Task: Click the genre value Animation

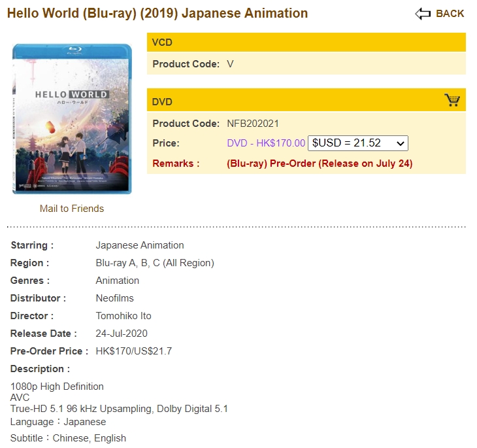Action: pyautogui.click(x=118, y=281)
